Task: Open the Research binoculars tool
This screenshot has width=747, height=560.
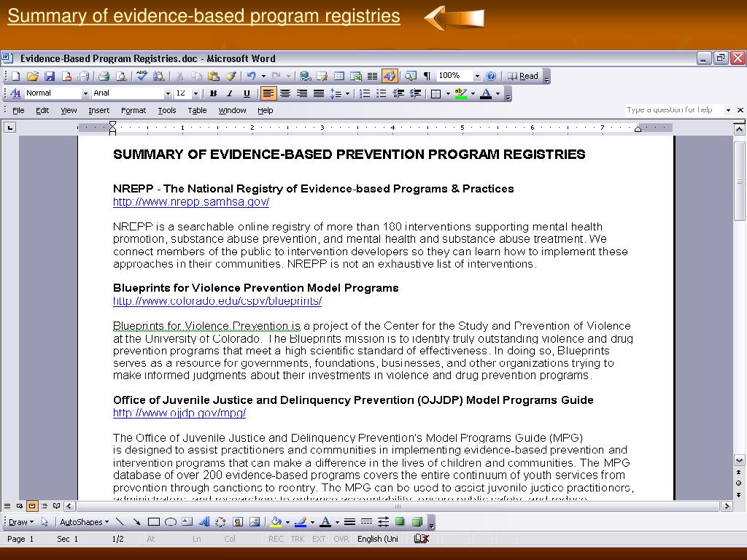Action: click(x=158, y=76)
